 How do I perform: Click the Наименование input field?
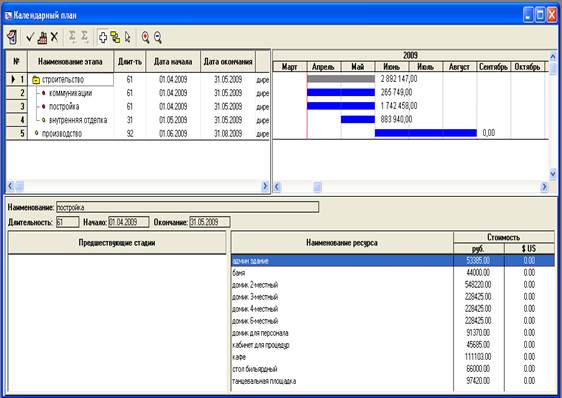point(187,207)
